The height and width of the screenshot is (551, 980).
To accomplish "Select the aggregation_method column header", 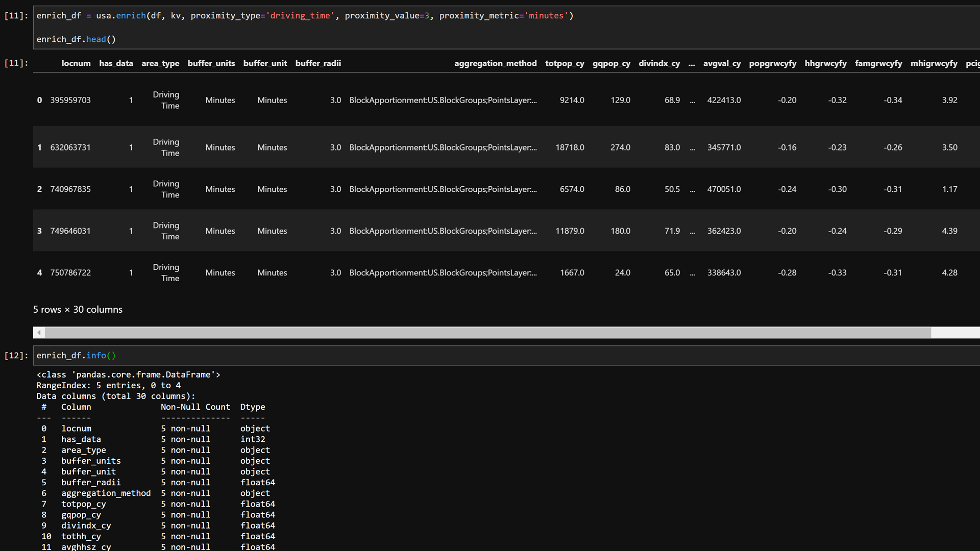I will click(x=495, y=63).
